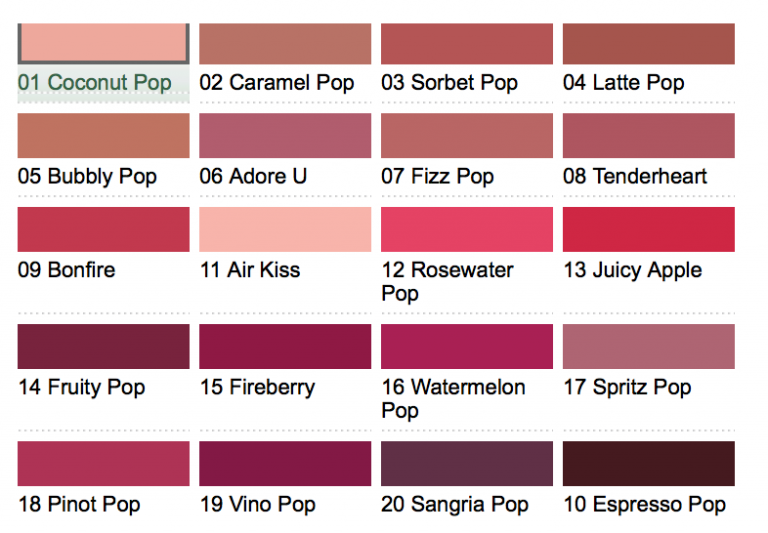Image resolution: width=768 pixels, height=533 pixels.
Task: Click the 04 Latte Pop swatch
Action: pyautogui.click(x=648, y=44)
